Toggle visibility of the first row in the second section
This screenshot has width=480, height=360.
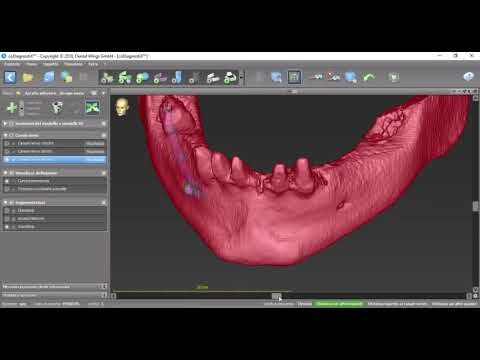tap(7, 143)
